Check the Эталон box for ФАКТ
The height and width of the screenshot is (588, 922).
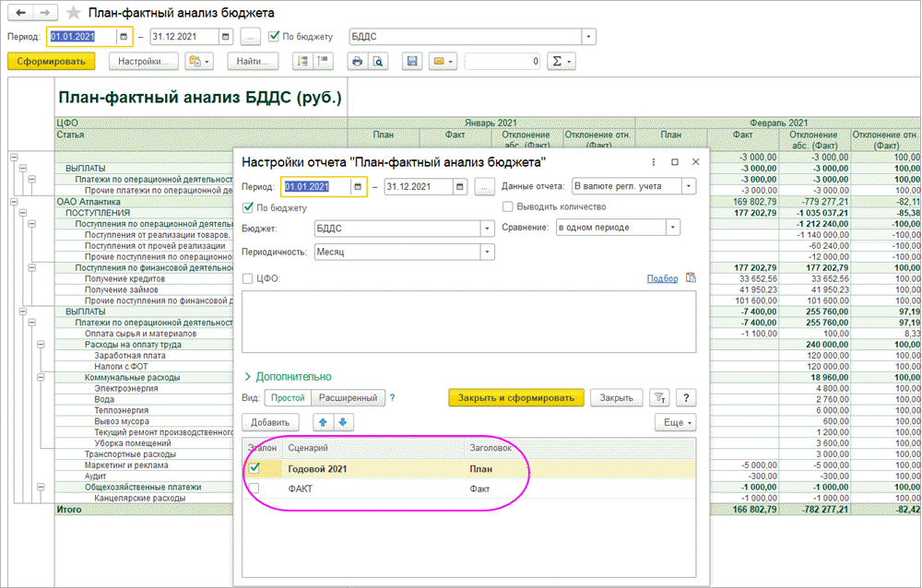(x=254, y=488)
